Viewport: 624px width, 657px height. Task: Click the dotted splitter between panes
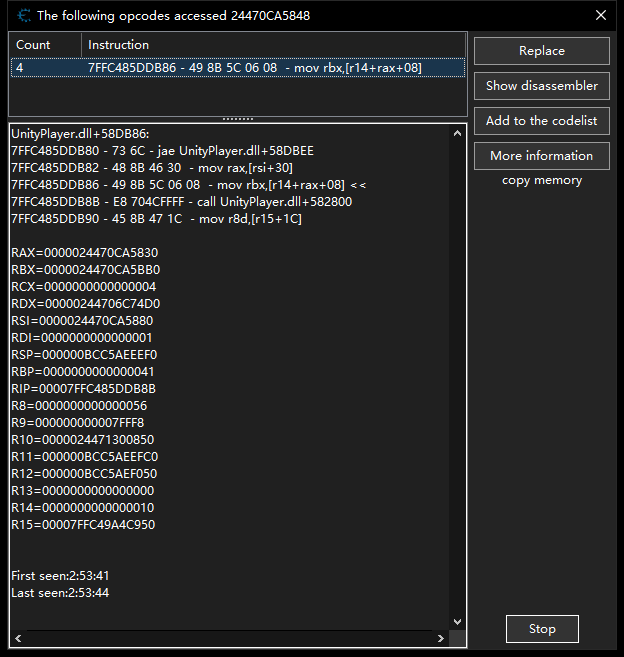click(x=237, y=119)
